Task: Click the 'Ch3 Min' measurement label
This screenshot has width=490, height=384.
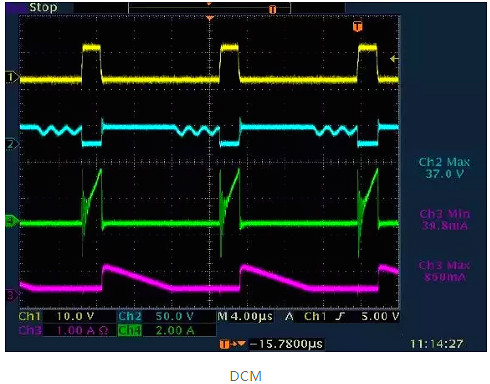Action: (445, 214)
